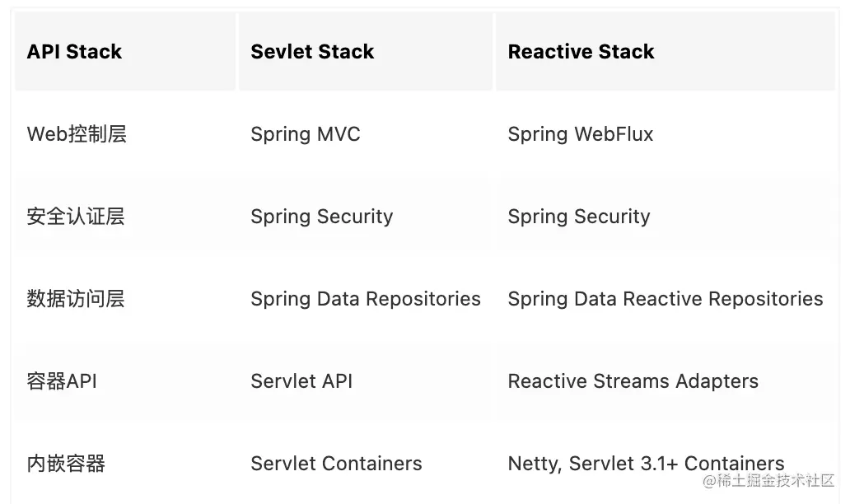Select the 数据访问层 row label
850x504 pixels.
click(x=76, y=299)
